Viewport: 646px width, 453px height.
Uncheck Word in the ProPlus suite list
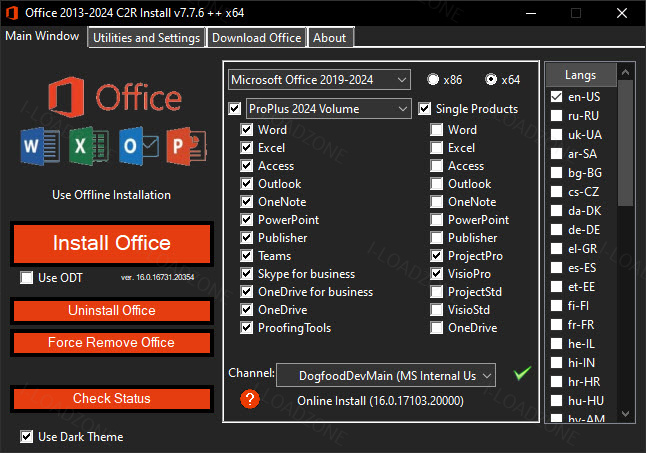[x=246, y=130]
